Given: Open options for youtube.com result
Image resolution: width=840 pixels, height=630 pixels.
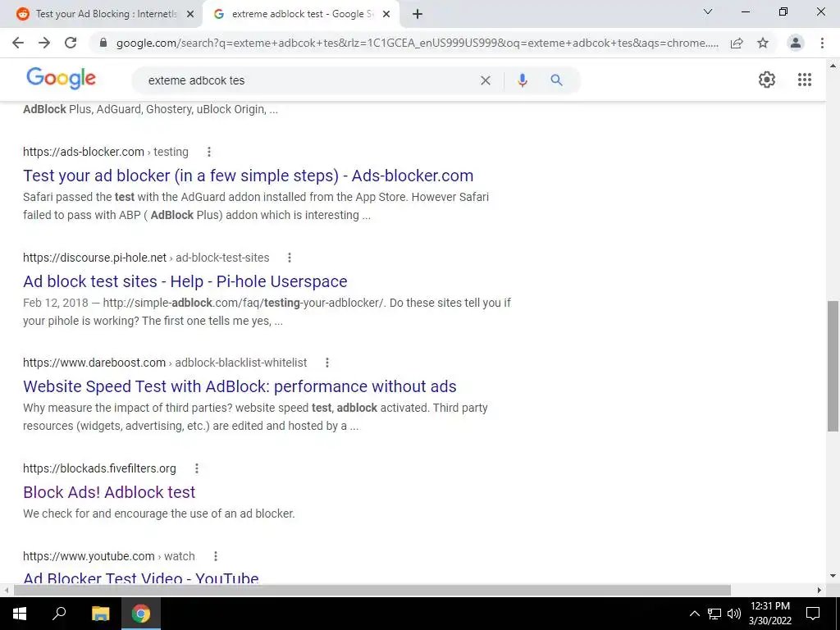Looking at the screenshot, I should (x=216, y=556).
